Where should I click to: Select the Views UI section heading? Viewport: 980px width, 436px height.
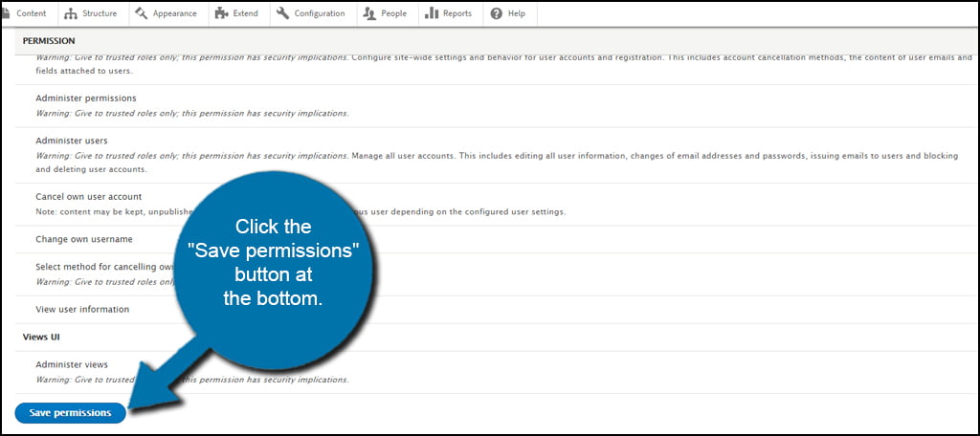41,337
